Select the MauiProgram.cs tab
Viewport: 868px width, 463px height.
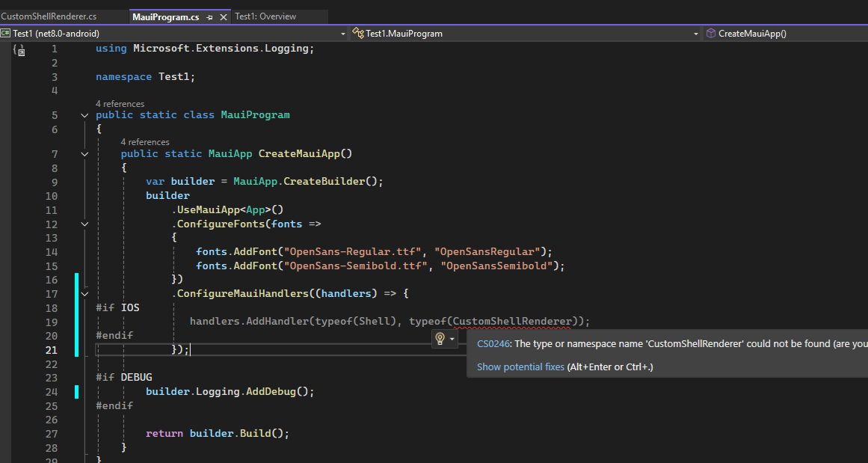coord(165,17)
